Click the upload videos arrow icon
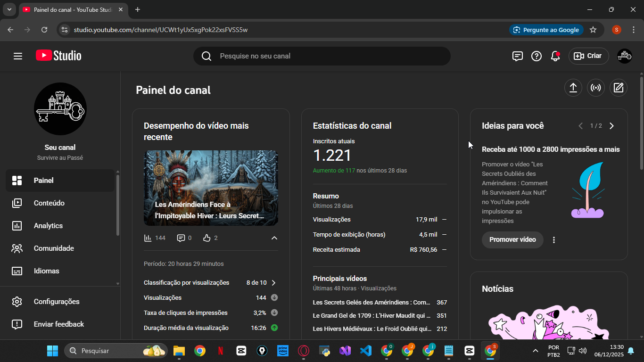 pyautogui.click(x=573, y=88)
